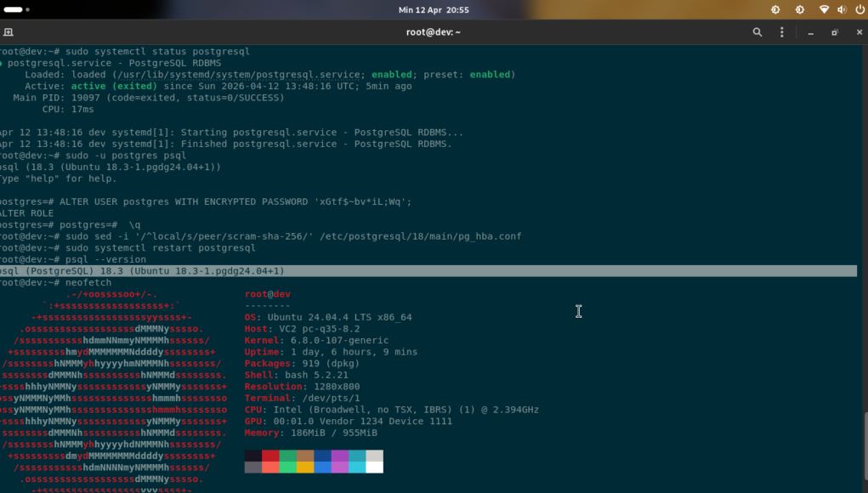Click 'Host: VC2 pc-q35-8.2' line

pos(303,329)
